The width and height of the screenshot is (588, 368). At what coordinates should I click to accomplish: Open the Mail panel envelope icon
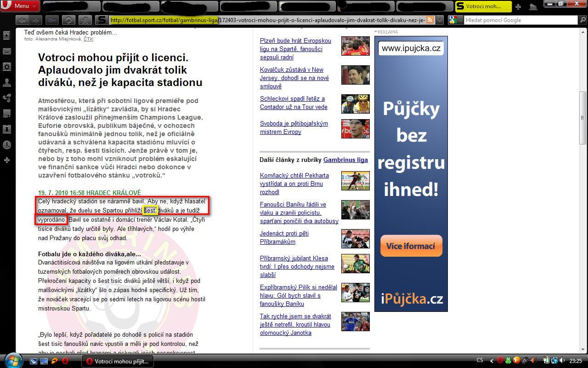pyautogui.click(x=7, y=51)
